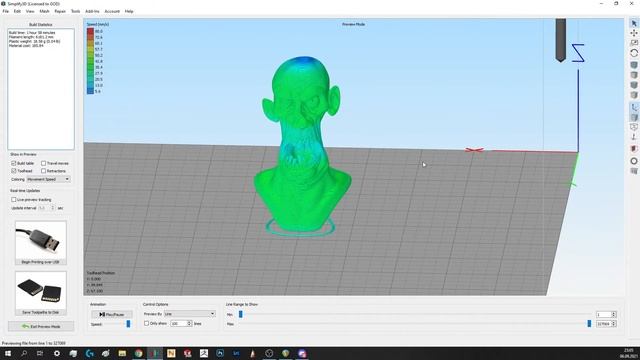Open the Repair menu

tap(60, 11)
